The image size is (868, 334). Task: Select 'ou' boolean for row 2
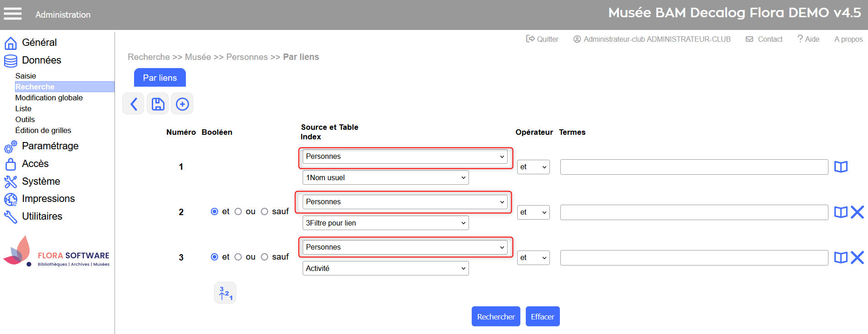pos(238,212)
